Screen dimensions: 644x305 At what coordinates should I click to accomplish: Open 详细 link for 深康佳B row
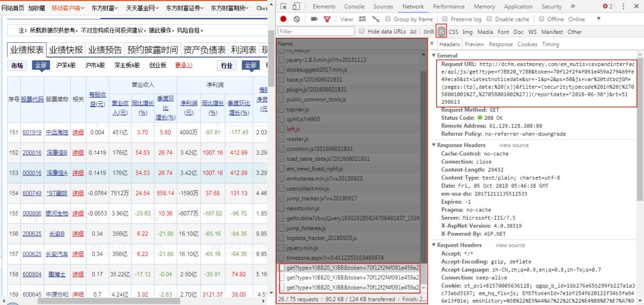point(78,152)
